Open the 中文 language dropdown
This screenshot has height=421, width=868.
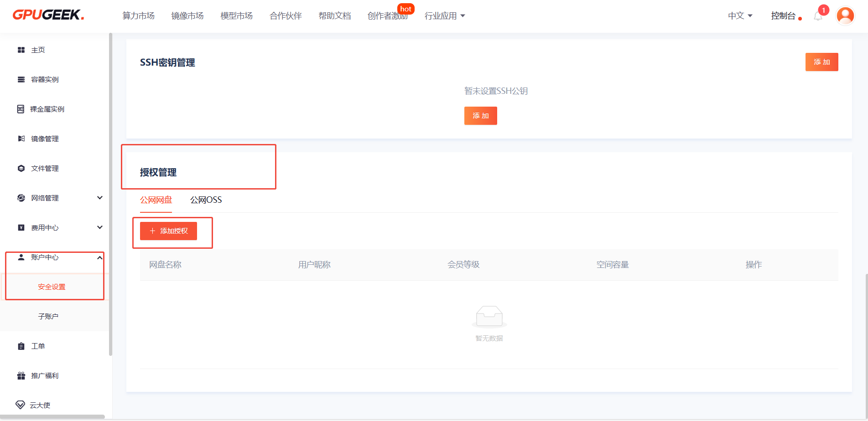pos(740,16)
